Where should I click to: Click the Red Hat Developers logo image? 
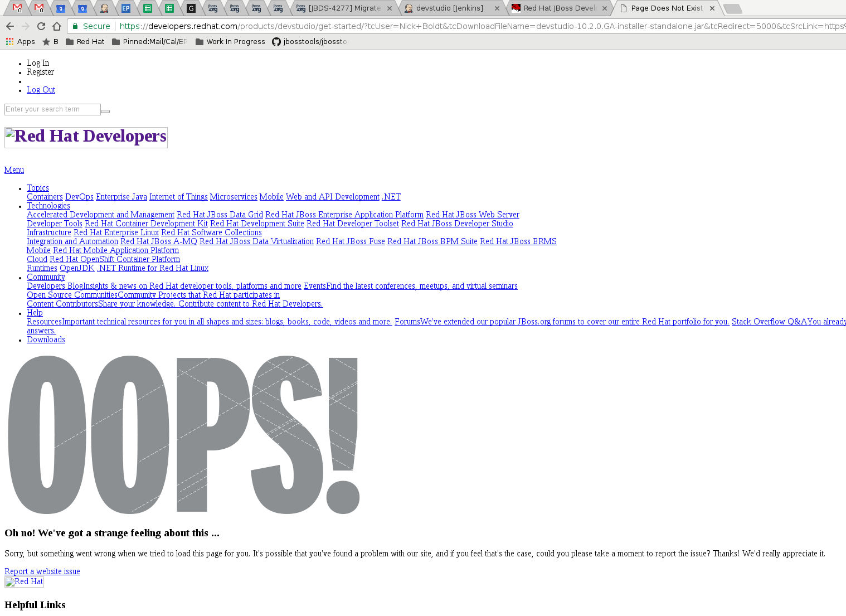(x=86, y=138)
